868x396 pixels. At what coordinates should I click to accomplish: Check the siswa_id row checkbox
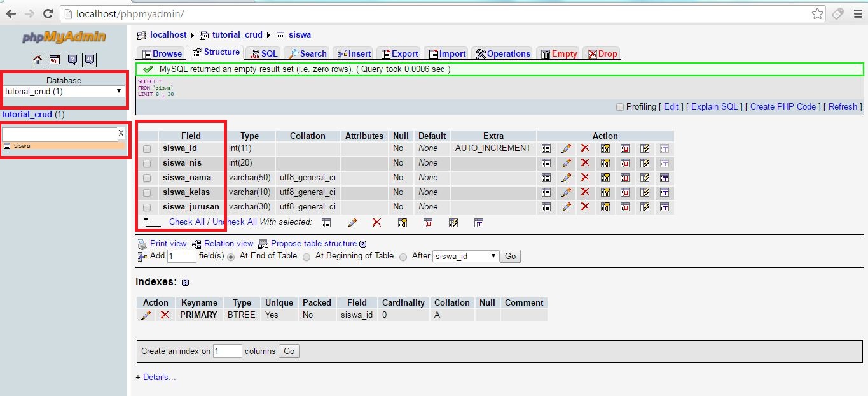click(x=147, y=148)
